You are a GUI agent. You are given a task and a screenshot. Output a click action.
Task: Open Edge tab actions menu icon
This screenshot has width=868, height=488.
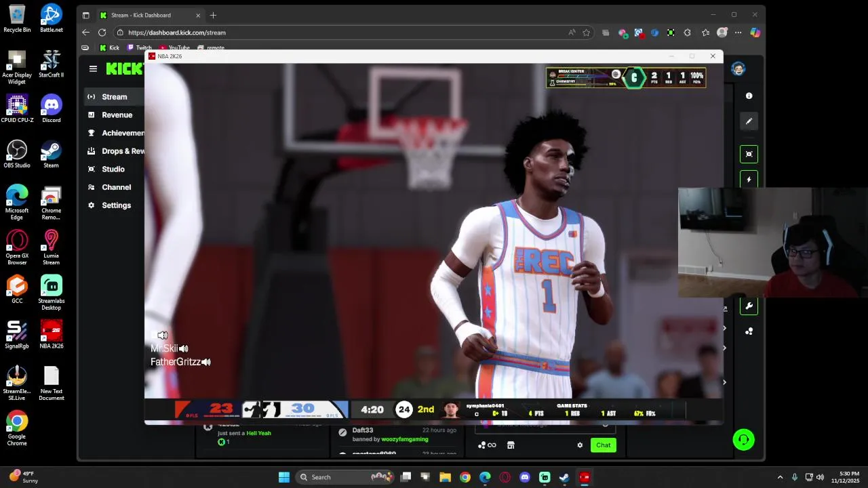point(85,15)
